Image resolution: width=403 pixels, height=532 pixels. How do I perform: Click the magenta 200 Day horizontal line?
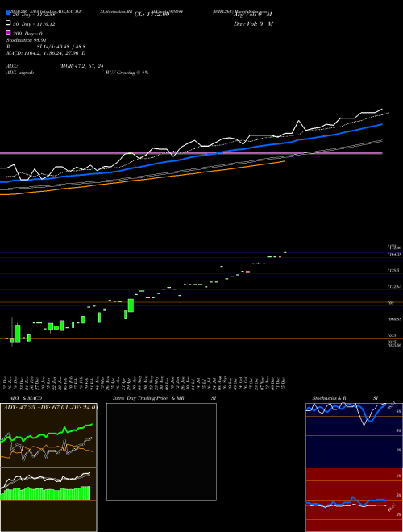[191, 153]
